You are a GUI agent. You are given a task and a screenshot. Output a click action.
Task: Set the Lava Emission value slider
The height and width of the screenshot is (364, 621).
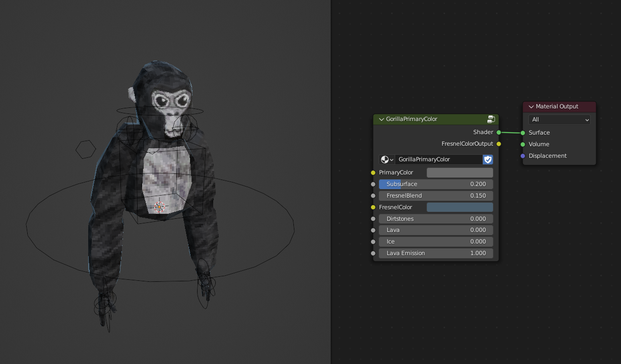coord(436,253)
